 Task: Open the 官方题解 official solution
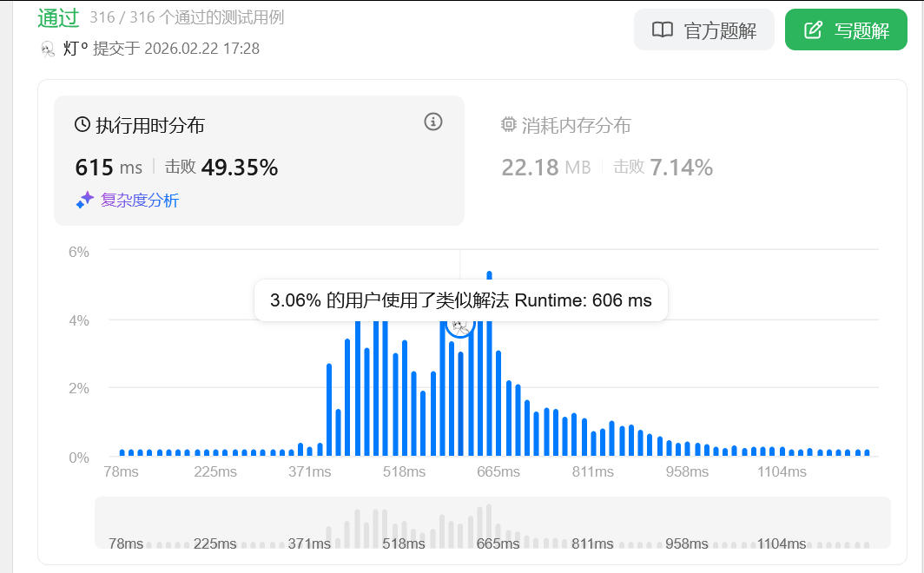pos(703,30)
